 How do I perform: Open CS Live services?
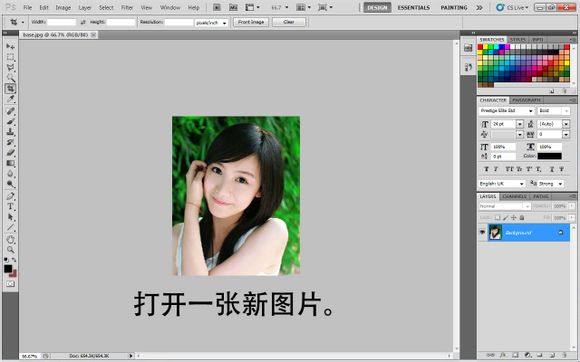coord(512,7)
